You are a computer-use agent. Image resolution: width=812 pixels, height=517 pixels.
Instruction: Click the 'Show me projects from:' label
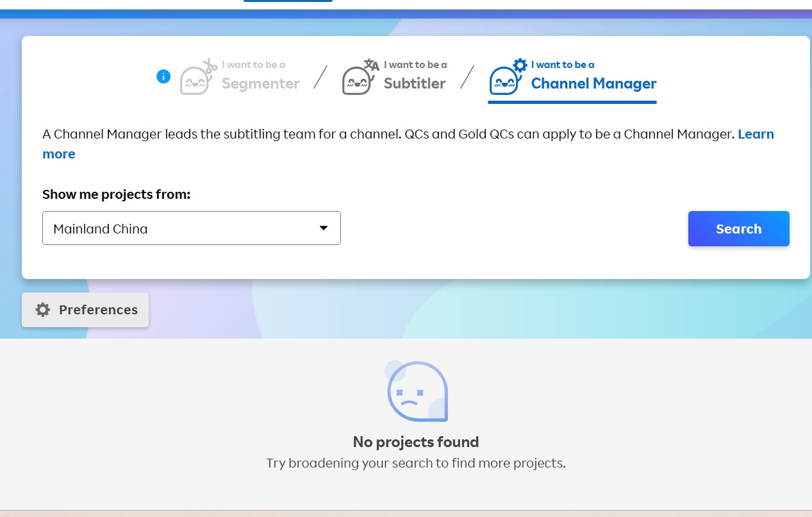point(117,194)
